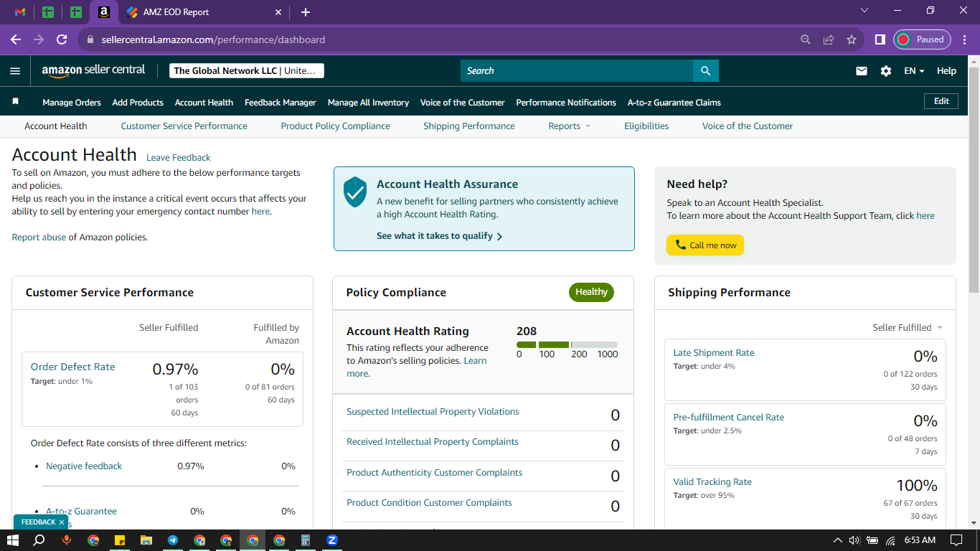The image size is (980, 551).
Task: Open Windows taskbar search
Action: pyautogui.click(x=39, y=540)
